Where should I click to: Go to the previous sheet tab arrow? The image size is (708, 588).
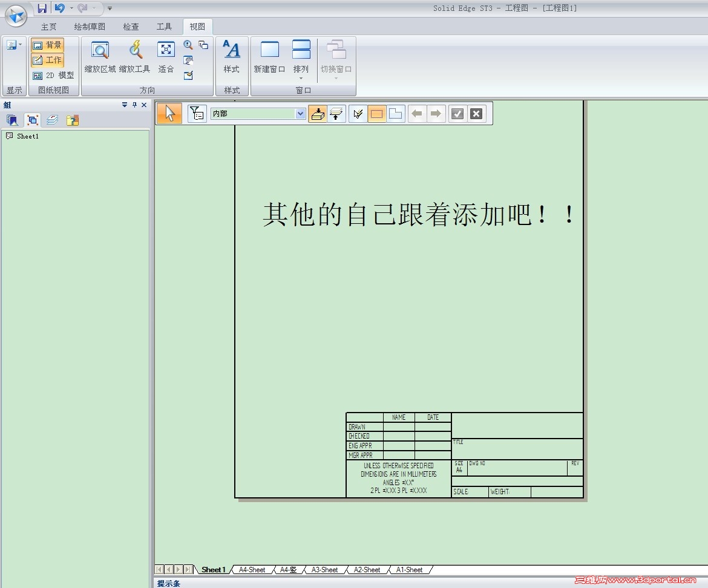(x=169, y=569)
